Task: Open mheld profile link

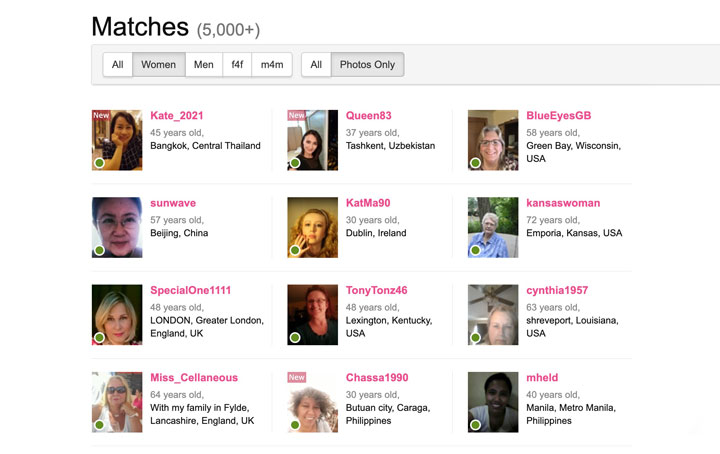Action: [542, 377]
